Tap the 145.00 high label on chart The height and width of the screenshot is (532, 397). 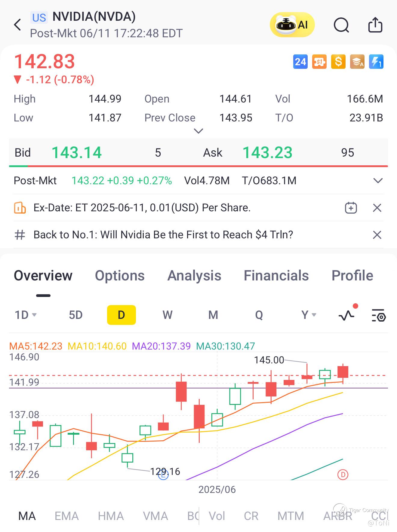click(x=269, y=360)
